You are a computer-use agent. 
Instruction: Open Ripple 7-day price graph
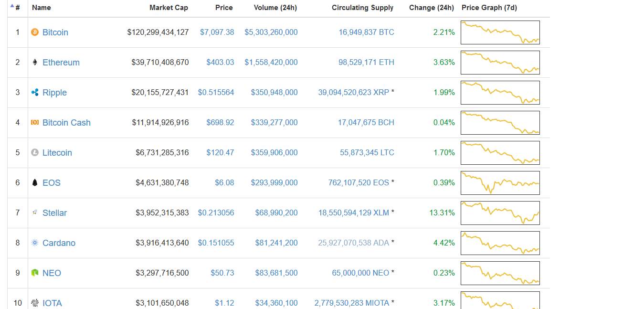(x=500, y=93)
